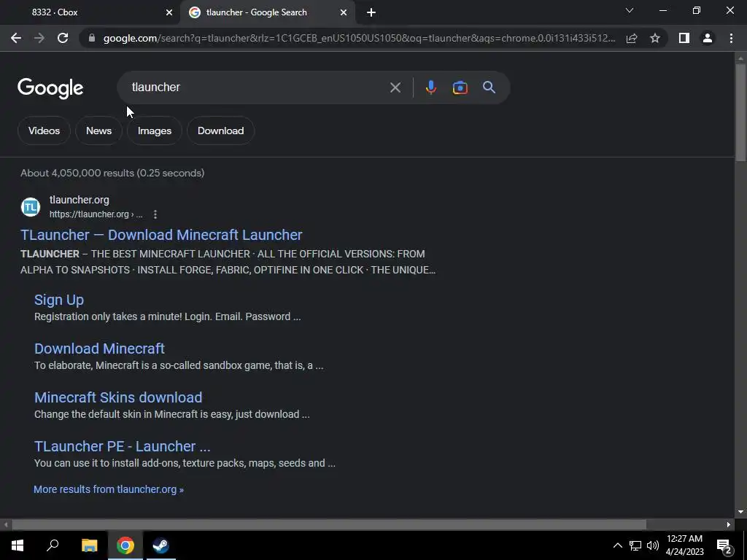Bookmark this page with the star icon

click(x=655, y=38)
